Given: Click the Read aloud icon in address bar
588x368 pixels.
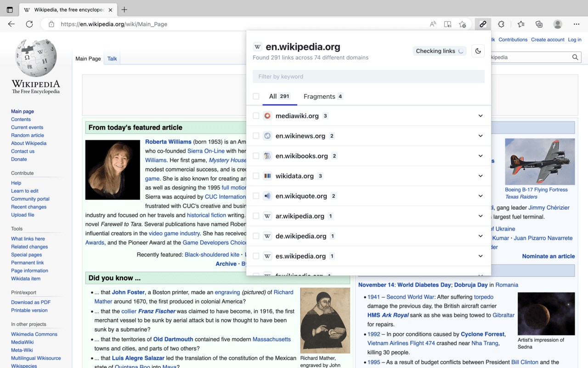Looking at the screenshot, I should click(x=433, y=24).
